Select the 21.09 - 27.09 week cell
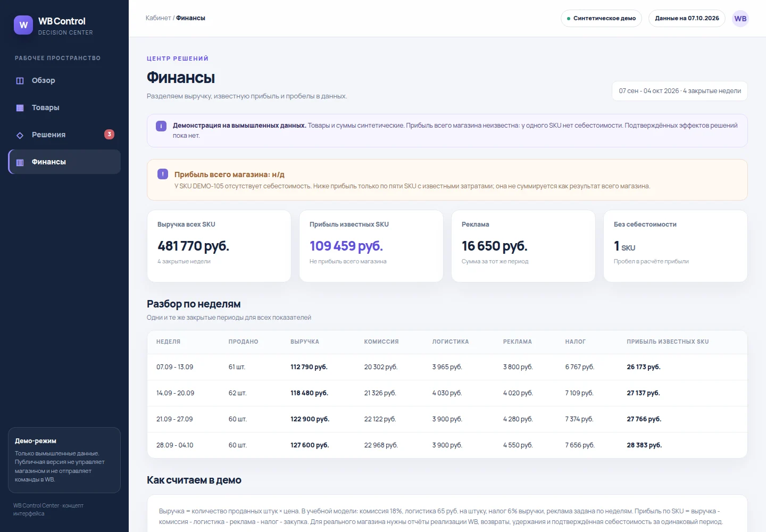 174,419
